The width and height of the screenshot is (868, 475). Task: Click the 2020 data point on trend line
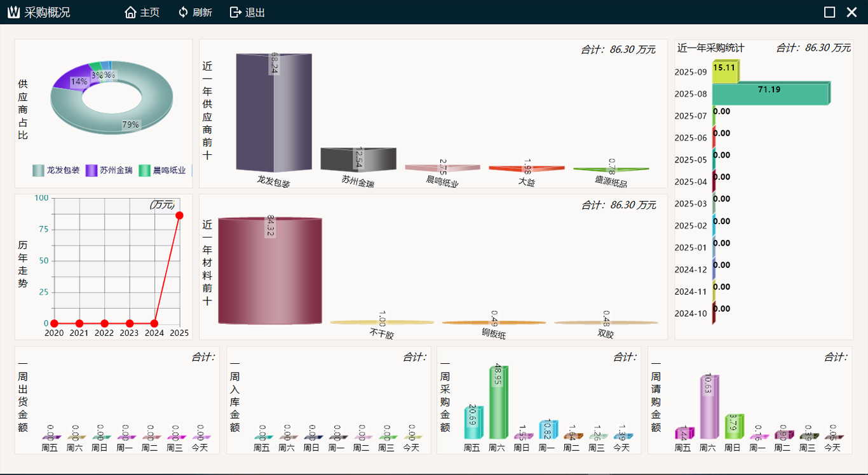(x=54, y=323)
